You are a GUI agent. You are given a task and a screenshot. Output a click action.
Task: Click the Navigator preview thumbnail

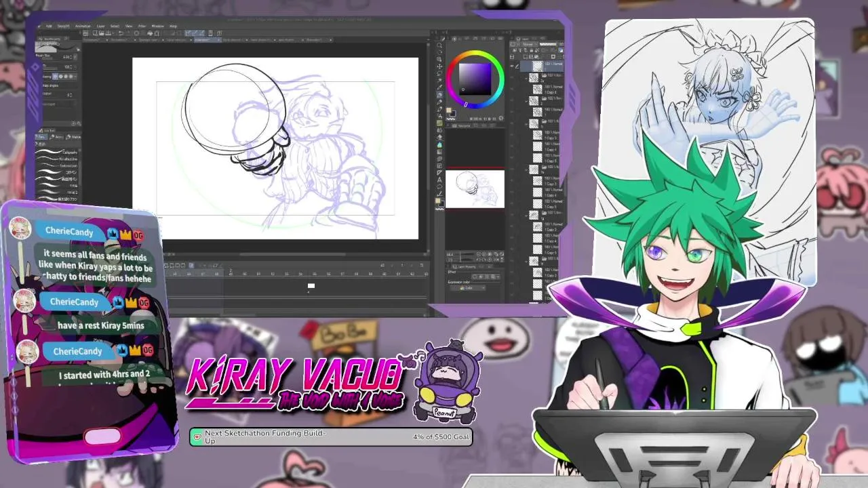pyautogui.click(x=475, y=188)
